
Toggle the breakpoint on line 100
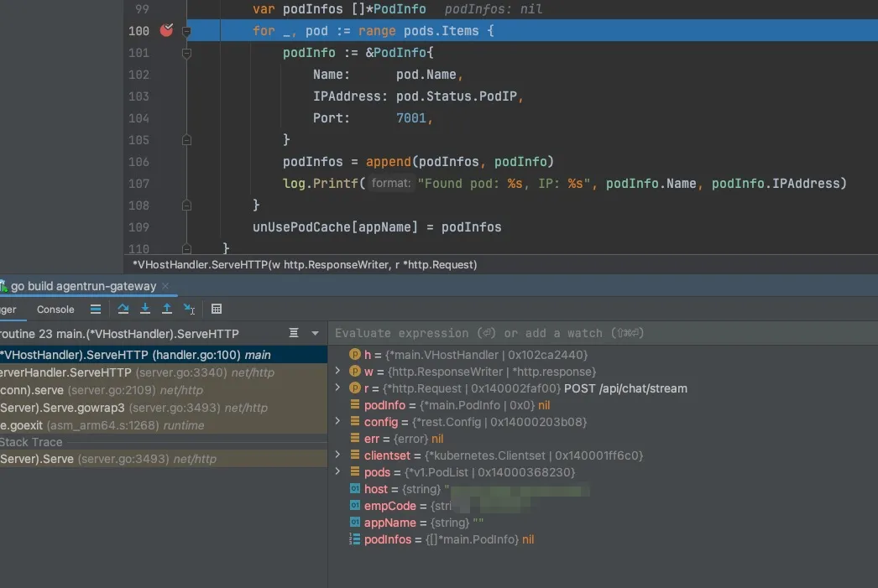click(166, 30)
